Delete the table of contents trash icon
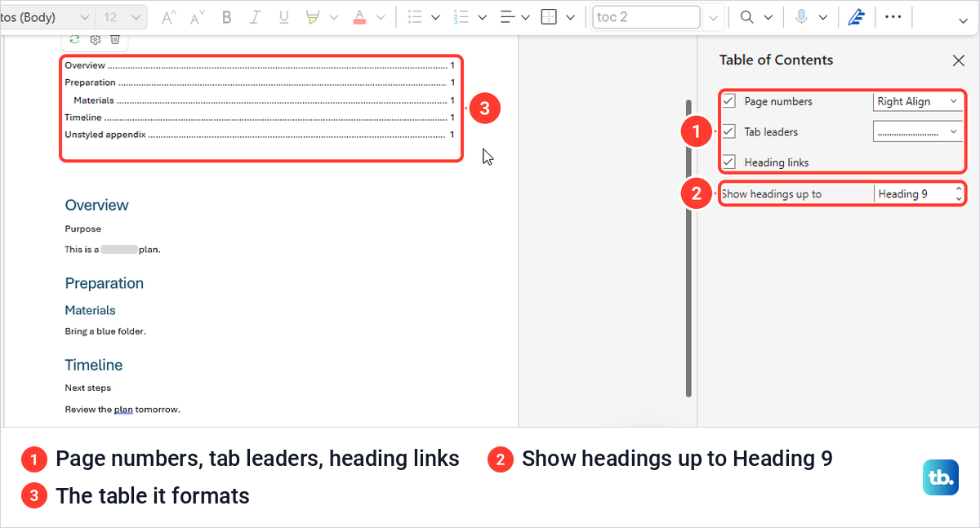This screenshot has height=528, width=980. pos(115,38)
